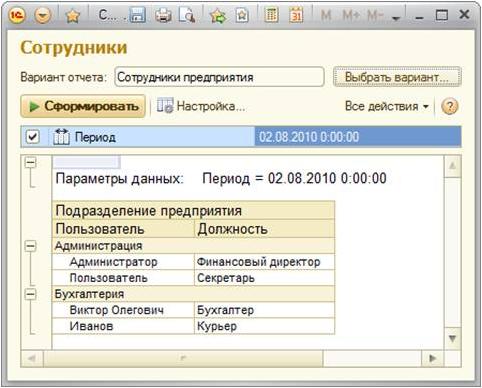
Task: Click the Пользователь column header
Action: point(123,229)
